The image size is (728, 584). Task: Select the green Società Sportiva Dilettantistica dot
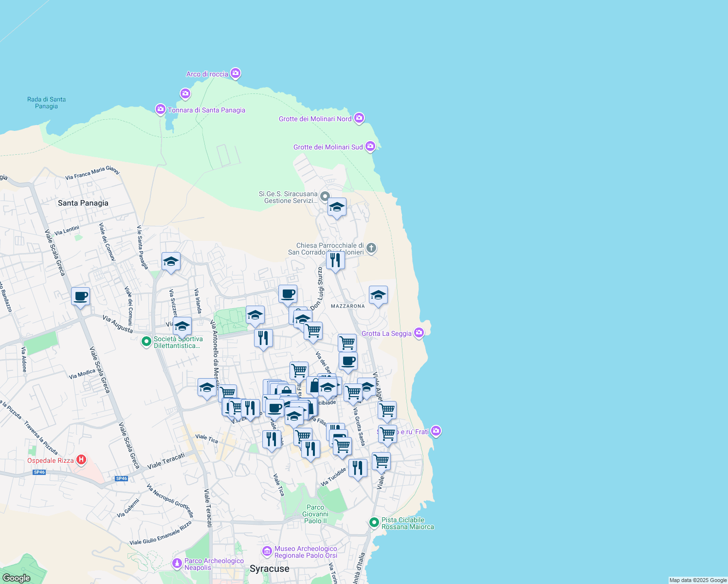(146, 342)
